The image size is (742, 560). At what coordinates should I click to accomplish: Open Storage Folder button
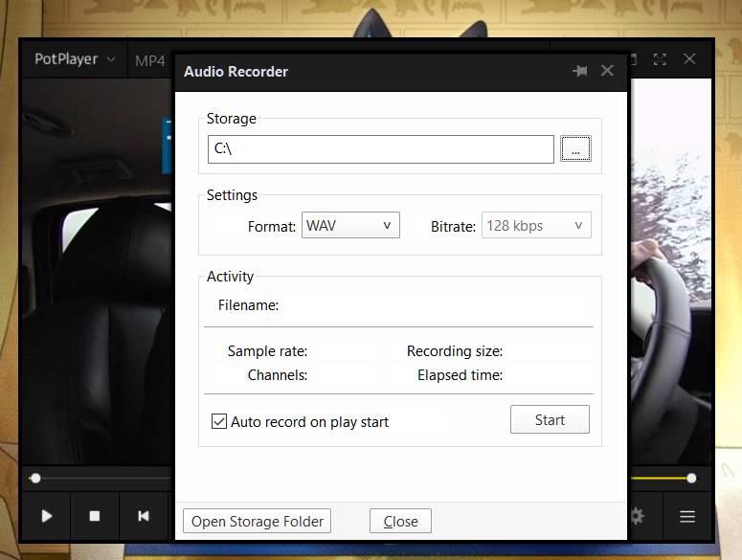click(257, 521)
